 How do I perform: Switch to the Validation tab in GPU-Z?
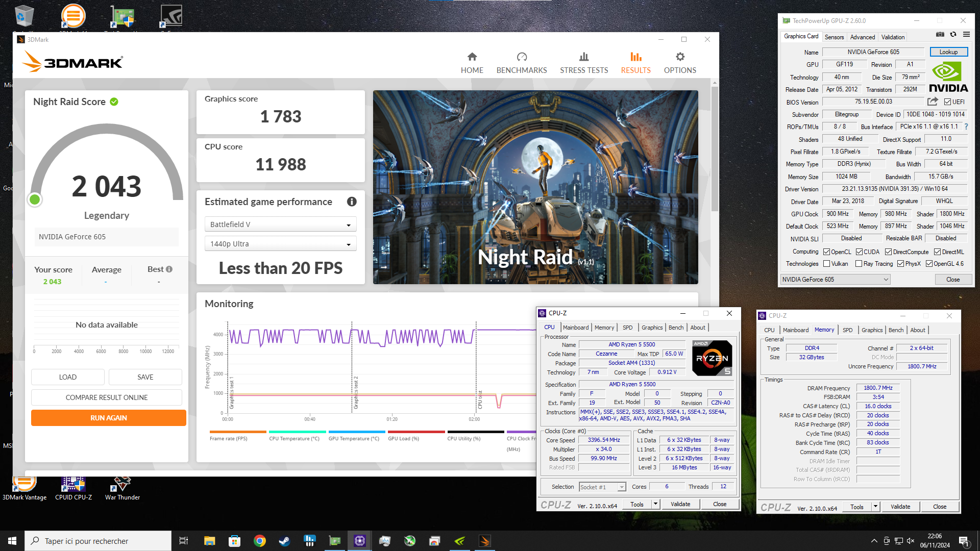tap(893, 37)
